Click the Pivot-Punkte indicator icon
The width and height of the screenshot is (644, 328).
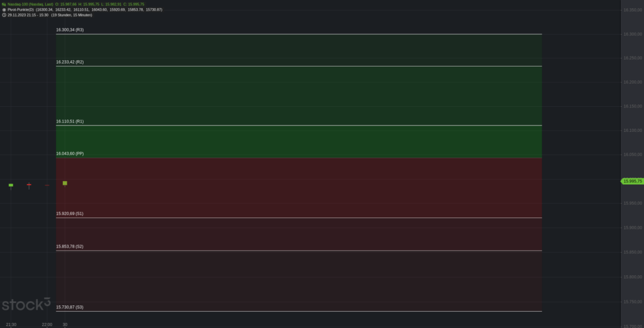coord(4,9)
